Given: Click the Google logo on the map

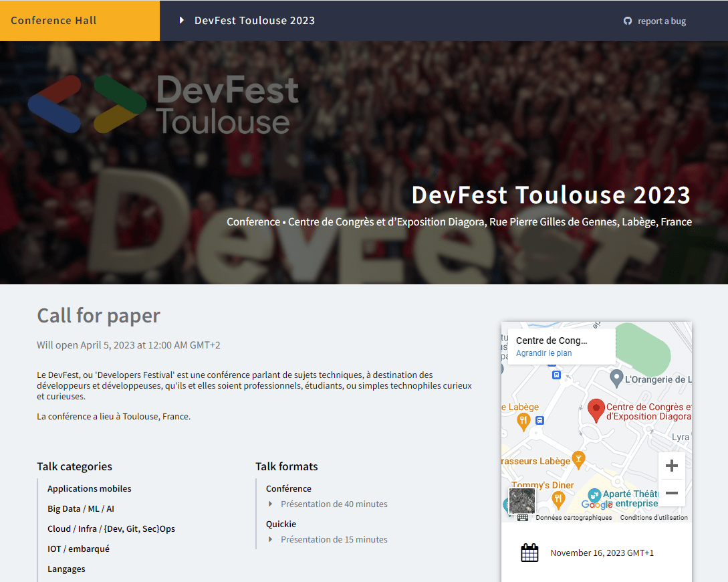Looking at the screenshot, I should tap(596, 504).
